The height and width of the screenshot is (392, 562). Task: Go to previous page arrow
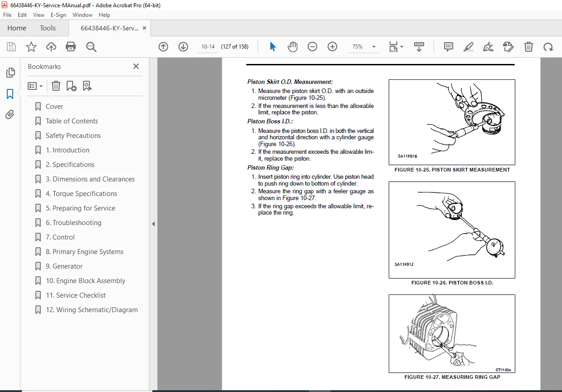[163, 47]
